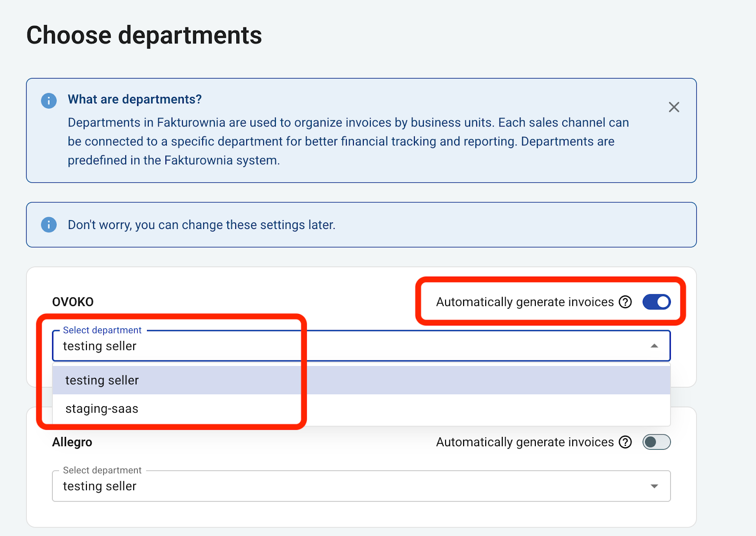Viewport: 756px width, 536px height.
Task: Collapse OVOKO department list using up arrow
Action: pos(654,346)
